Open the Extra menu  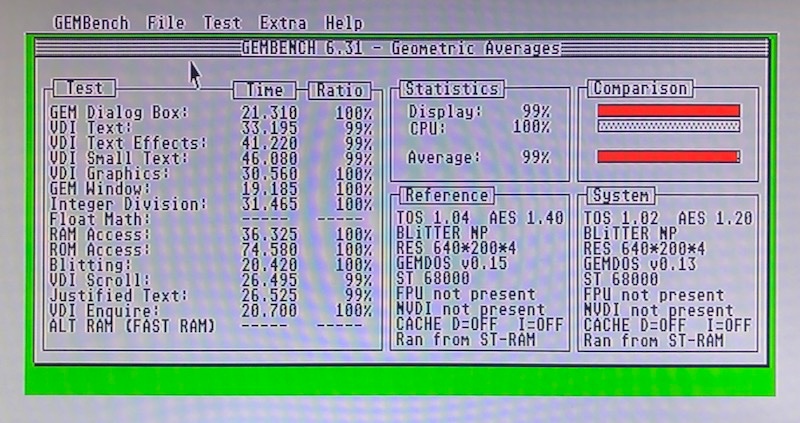283,23
